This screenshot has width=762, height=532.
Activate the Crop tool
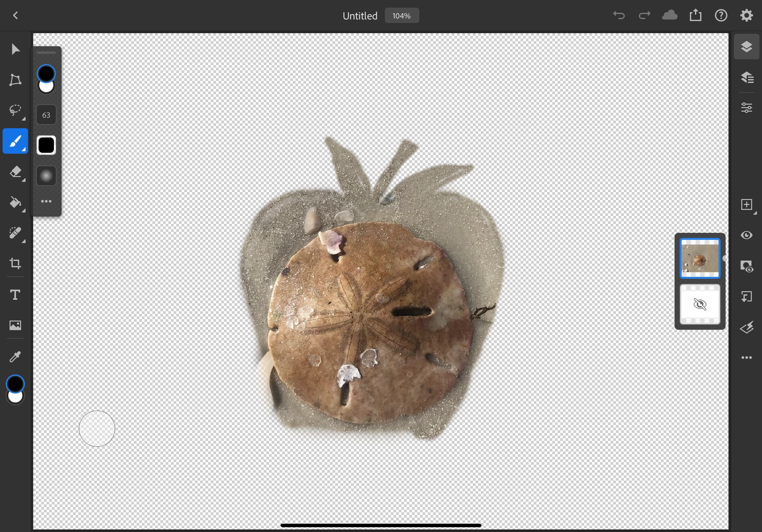pyautogui.click(x=15, y=263)
